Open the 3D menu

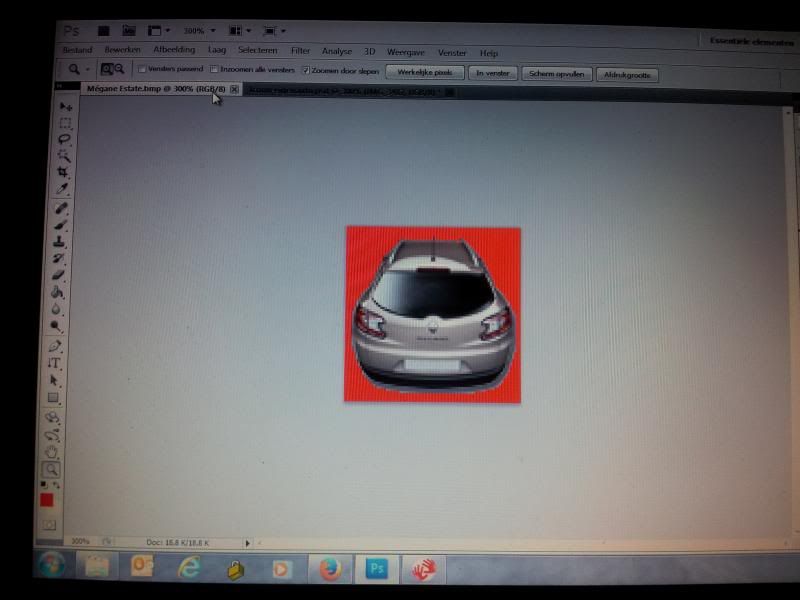coord(369,52)
